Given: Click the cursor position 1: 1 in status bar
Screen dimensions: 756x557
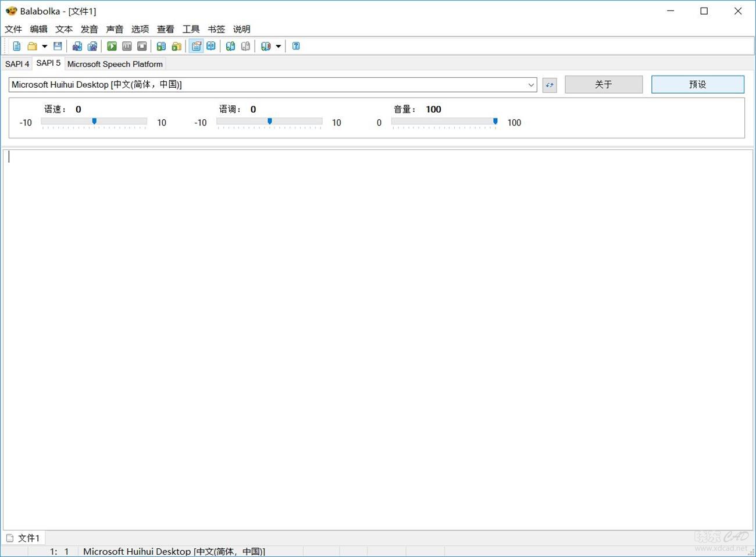Looking at the screenshot, I should pyautogui.click(x=59, y=551).
